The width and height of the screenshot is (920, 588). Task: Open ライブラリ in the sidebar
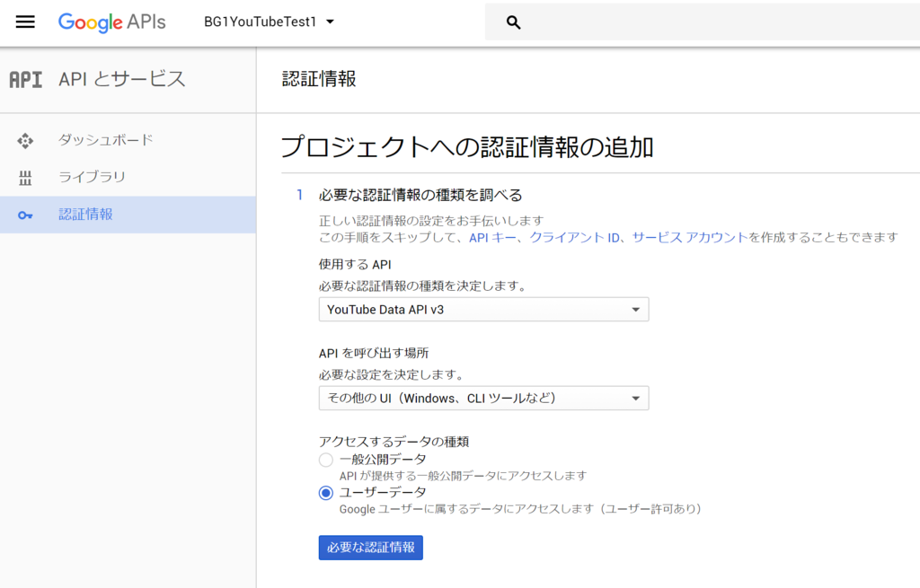[128, 177]
